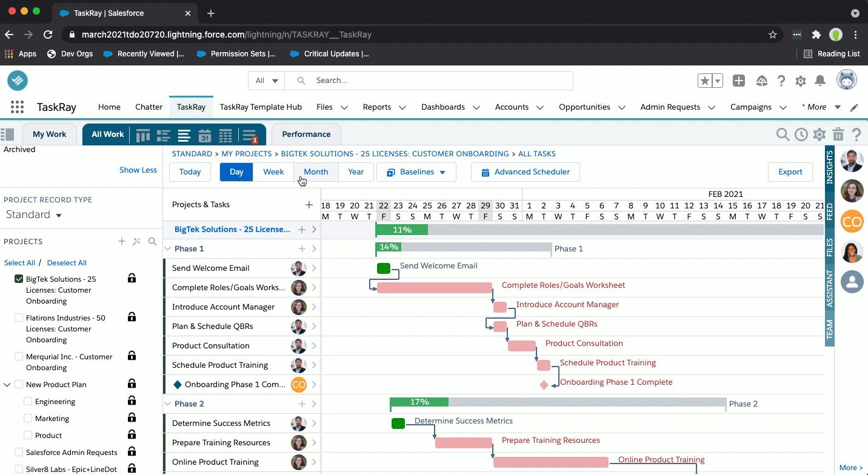
Task: Open the project template wand icon
Action: click(137, 241)
